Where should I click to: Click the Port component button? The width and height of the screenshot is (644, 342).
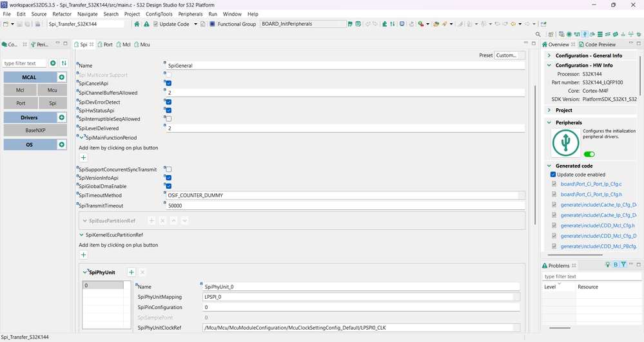[21, 103]
